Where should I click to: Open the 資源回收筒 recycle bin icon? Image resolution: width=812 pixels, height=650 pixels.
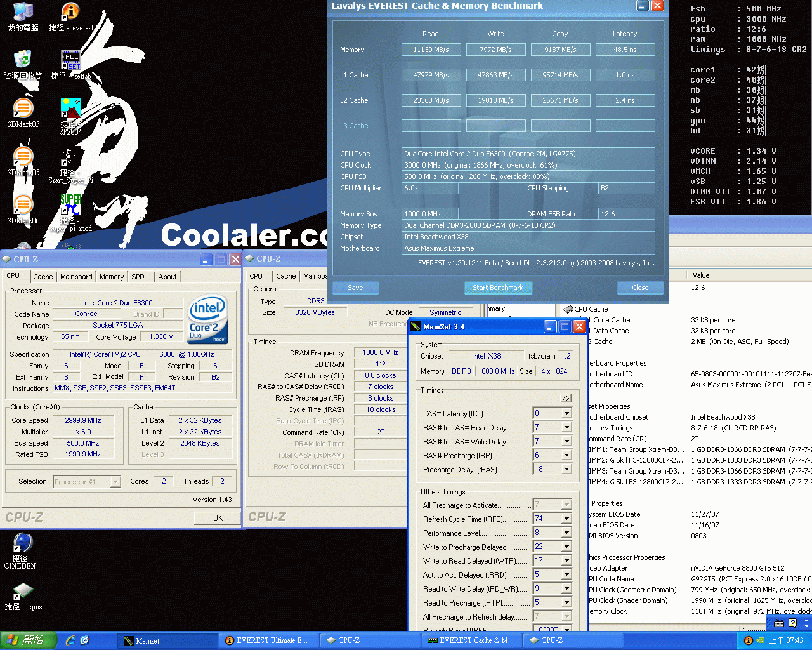click(23, 65)
